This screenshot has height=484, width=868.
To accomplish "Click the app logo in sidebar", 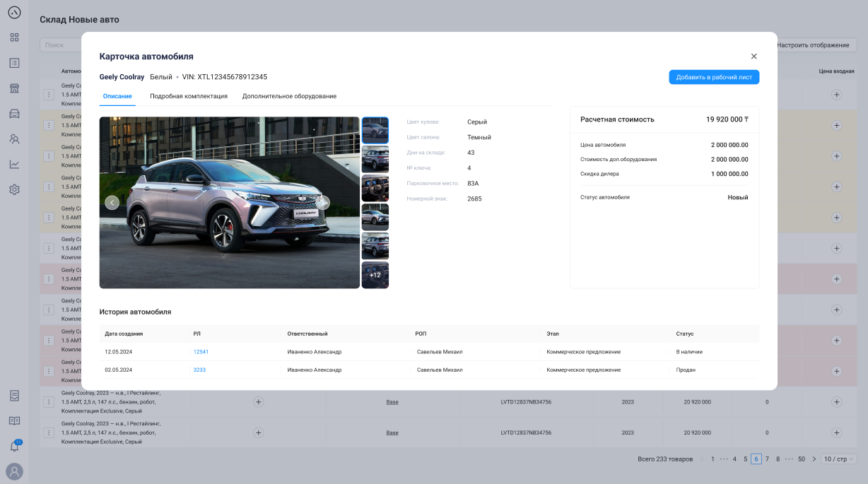I will (x=14, y=13).
